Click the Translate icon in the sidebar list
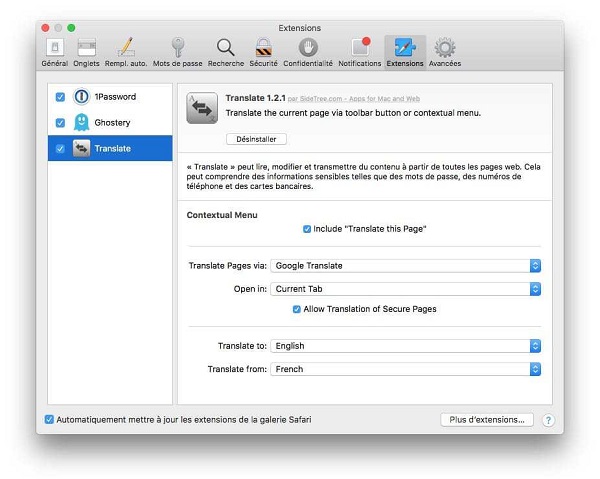 [81, 148]
